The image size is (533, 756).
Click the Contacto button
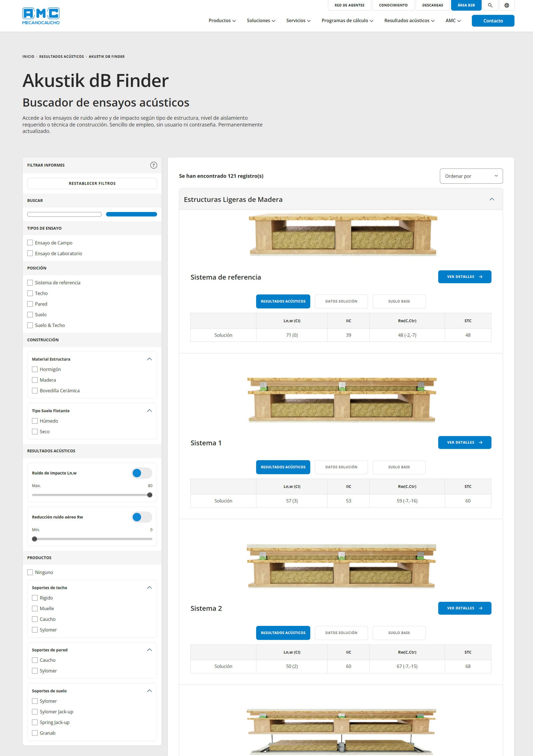click(x=493, y=21)
